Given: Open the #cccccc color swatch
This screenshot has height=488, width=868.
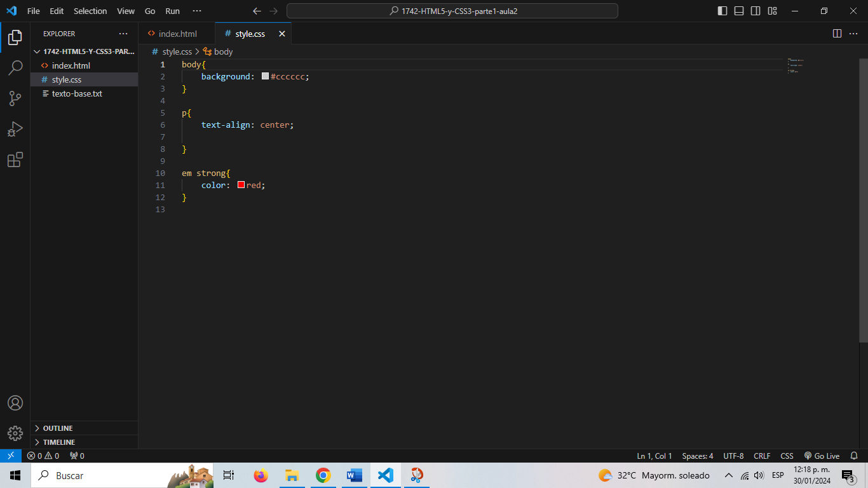Looking at the screenshot, I should pos(266,76).
